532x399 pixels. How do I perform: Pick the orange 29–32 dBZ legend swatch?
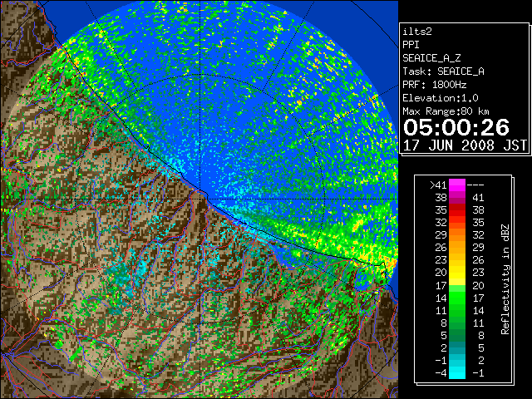tap(457, 234)
